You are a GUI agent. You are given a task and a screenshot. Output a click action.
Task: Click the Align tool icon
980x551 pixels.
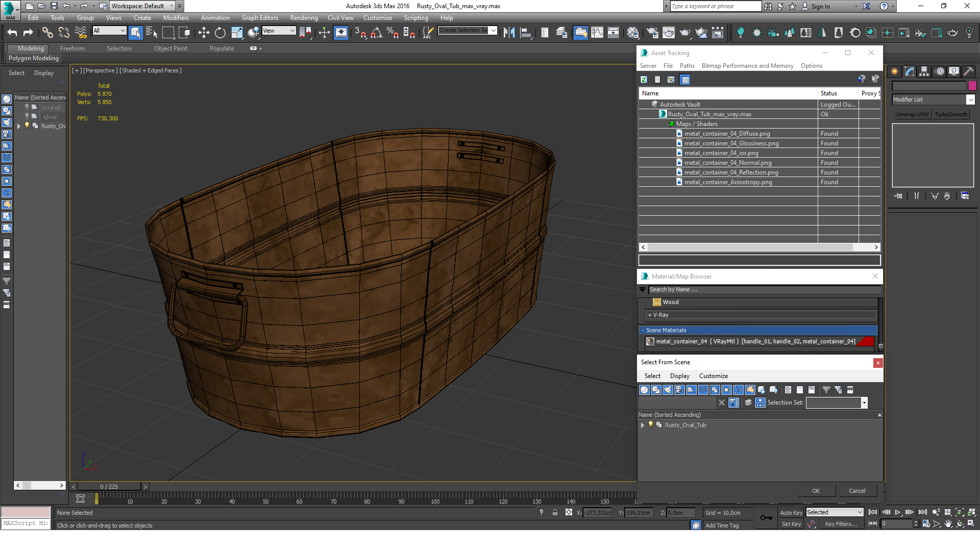(x=526, y=33)
